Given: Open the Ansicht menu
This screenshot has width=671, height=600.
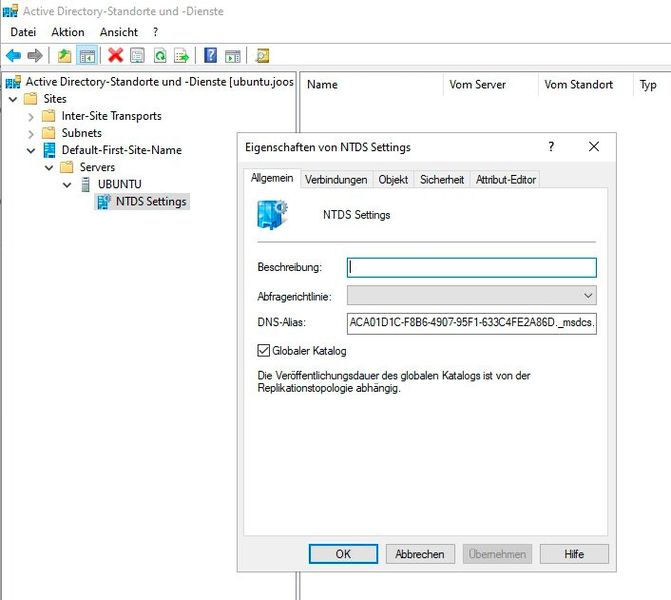Looking at the screenshot, I should [119, 32].
